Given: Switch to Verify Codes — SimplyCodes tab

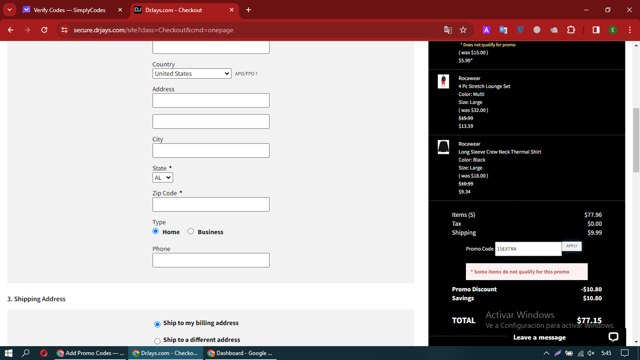Looking at the screenshot, I should tap(69, 10).
